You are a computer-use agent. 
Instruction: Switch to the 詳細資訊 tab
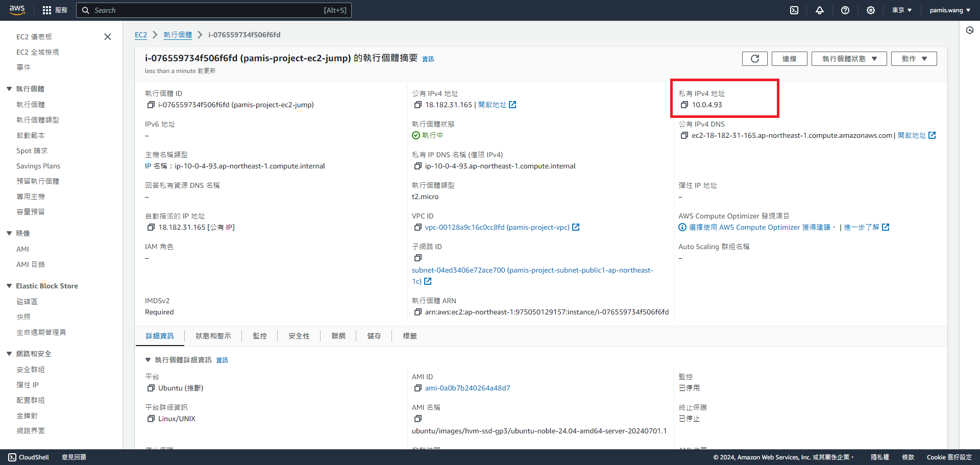pyautogui.click(x=160, y=336)
